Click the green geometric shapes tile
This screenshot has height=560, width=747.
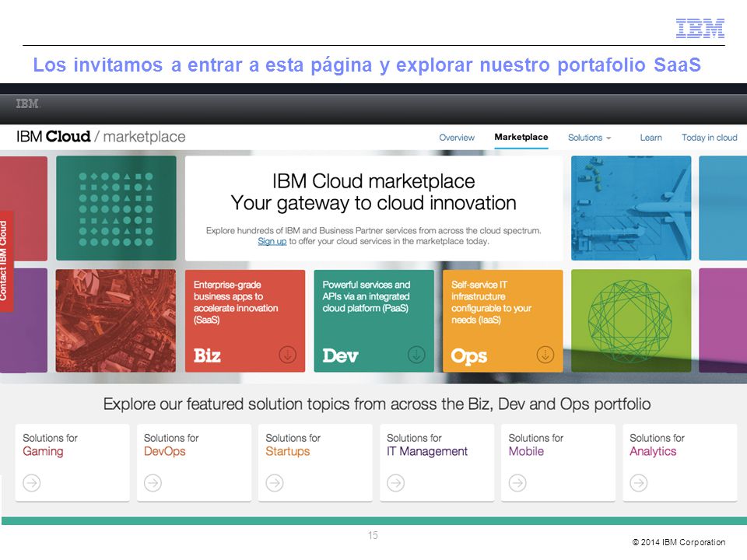click(116, 208)
